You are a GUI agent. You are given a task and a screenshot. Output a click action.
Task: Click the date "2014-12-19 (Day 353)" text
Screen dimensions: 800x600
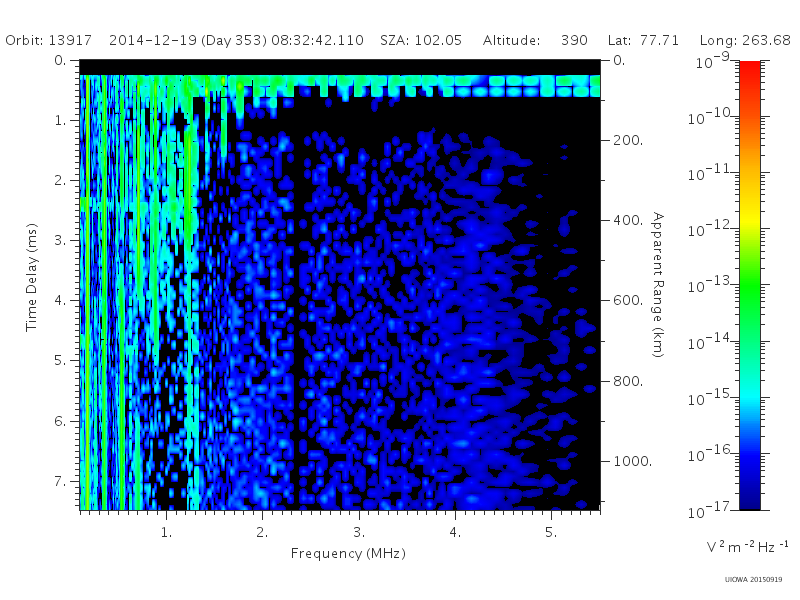pyautogui.click(x=188, y=40)
